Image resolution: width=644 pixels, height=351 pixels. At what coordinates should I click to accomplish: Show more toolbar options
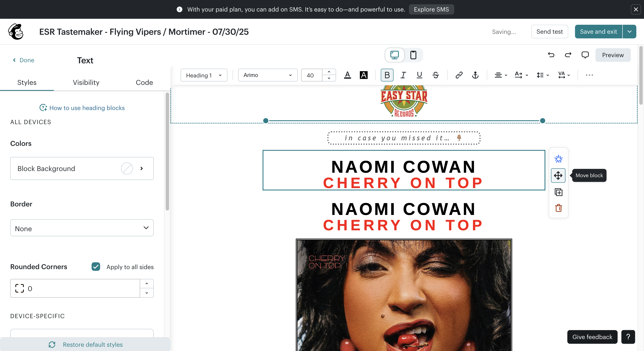(x=589, y=75)
